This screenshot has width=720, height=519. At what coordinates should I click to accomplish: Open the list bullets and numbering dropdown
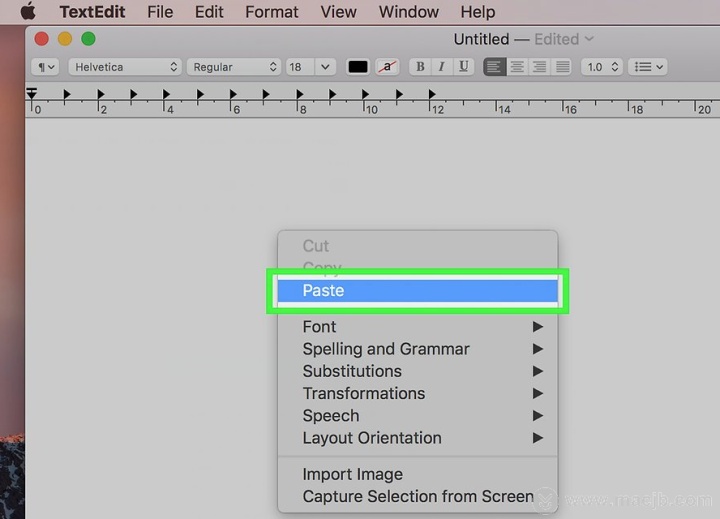(x=647, y=67)
